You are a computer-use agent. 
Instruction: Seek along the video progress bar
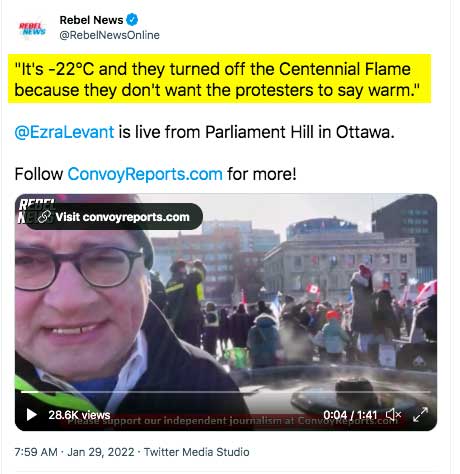[x=226, y=392]
